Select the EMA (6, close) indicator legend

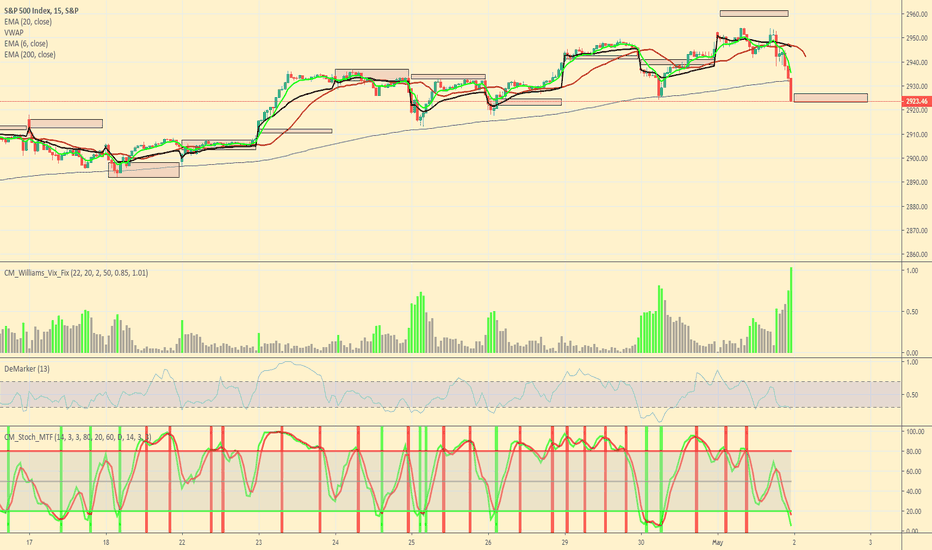pyautogui.click(x=26, y=43)
